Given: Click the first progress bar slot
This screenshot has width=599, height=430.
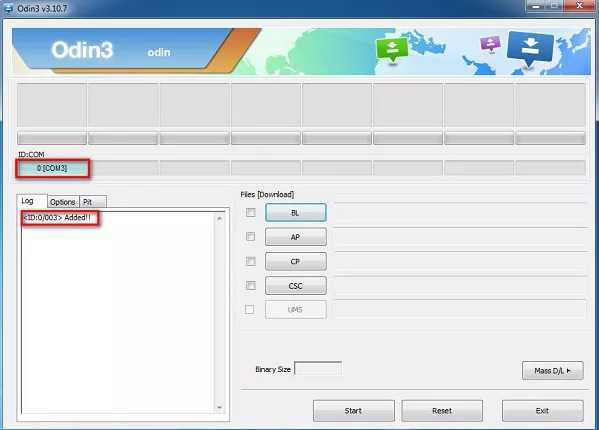Looking at the screenshot, I should (x=52, y=138).
